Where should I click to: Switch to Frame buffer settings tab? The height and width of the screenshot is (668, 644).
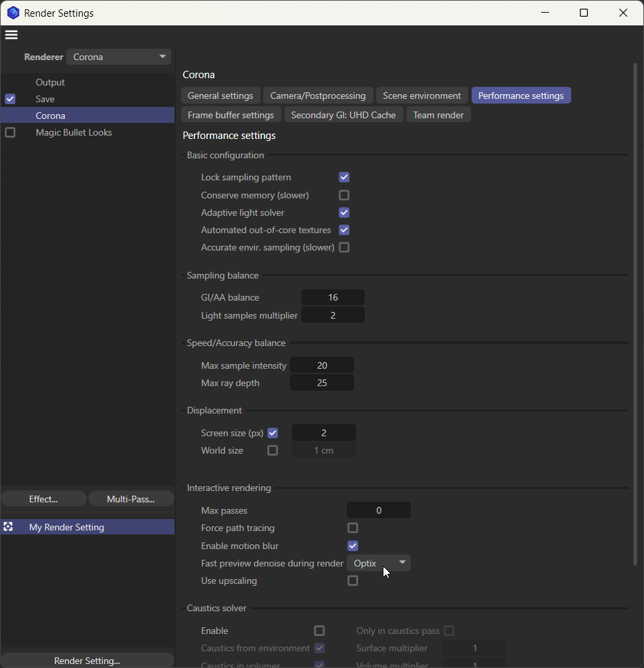coord(231,115)
